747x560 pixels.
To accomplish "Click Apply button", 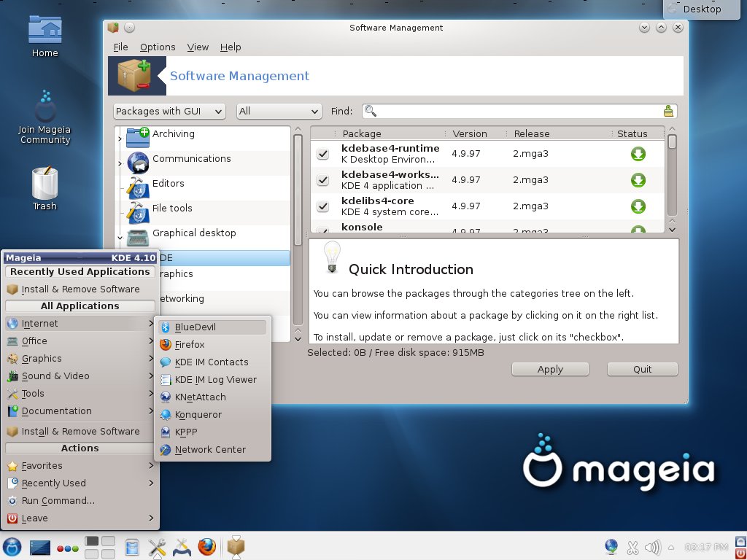I will coord(550,370).
